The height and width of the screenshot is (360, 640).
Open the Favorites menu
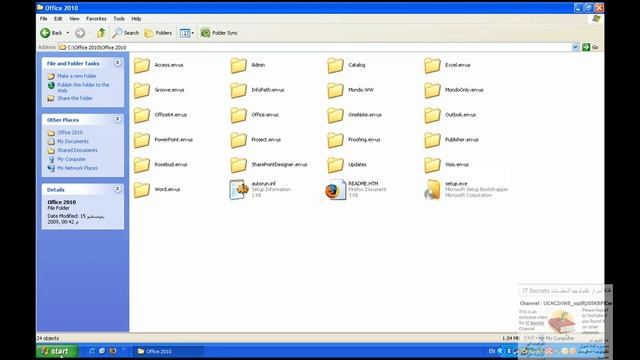(x=96, y=19)
